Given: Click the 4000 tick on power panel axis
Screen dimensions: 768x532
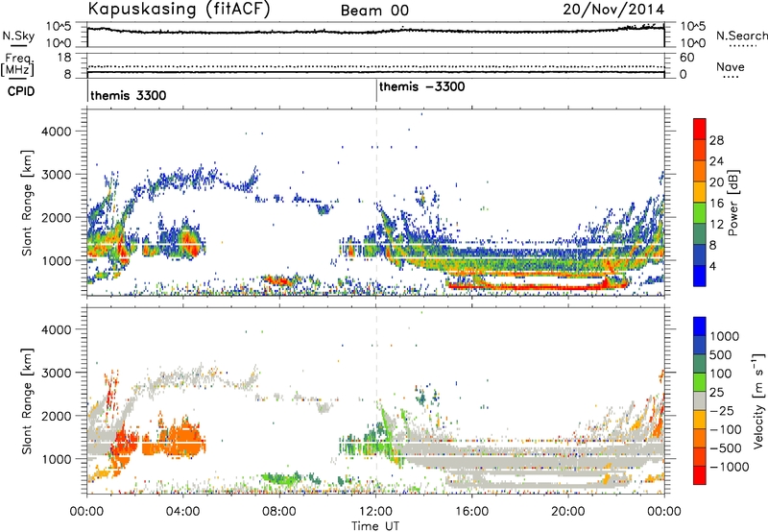Looking at the screenshot, I should tap(56, 132).
